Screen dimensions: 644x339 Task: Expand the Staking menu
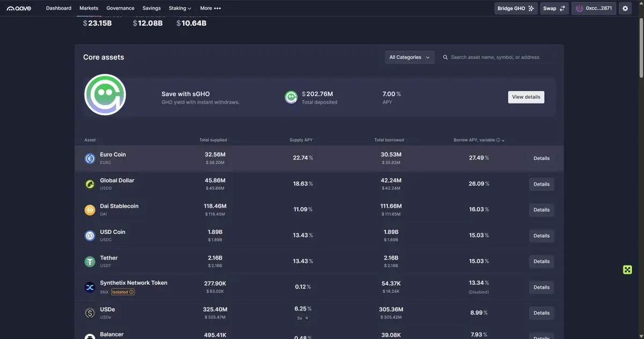pos(180,9)
